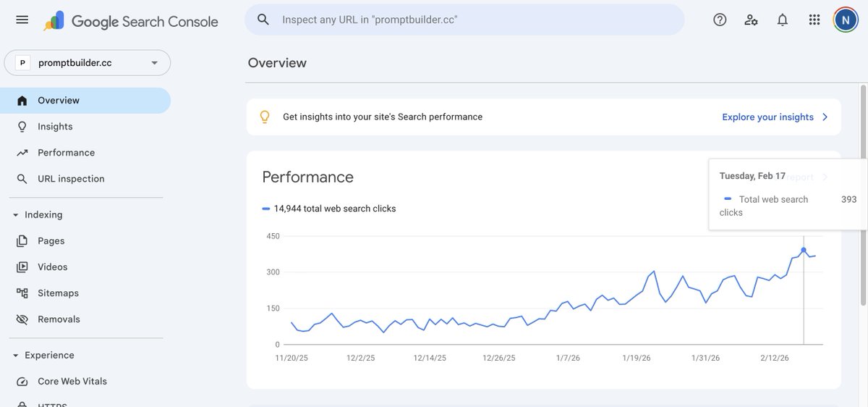Image resolution: width=868 pixels, height=407 pixels.
Task: Open URL inspection in sidebar
Action: point(85,179)
